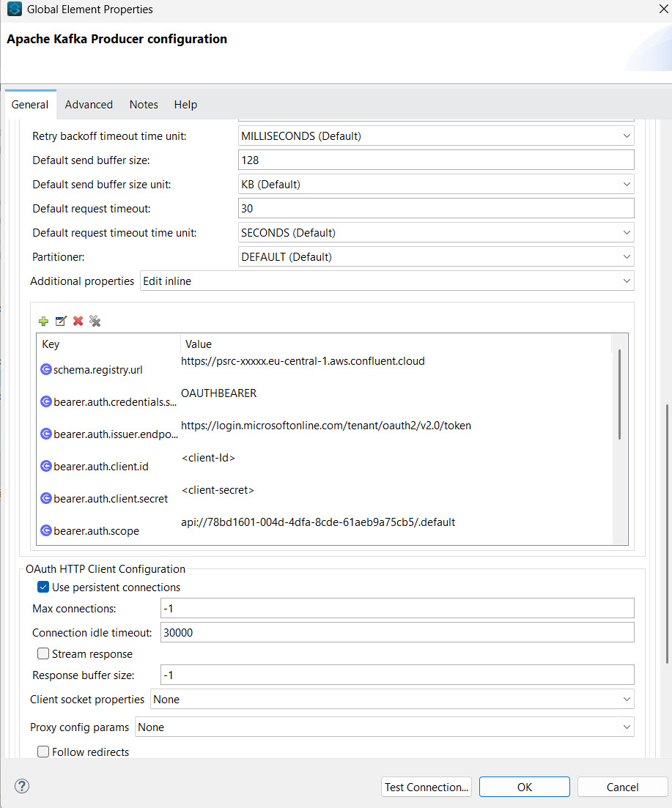Viewport: 672px width, 808px height.
Task: Open the Proxy config params dropdown
Action: click(385, 727)
